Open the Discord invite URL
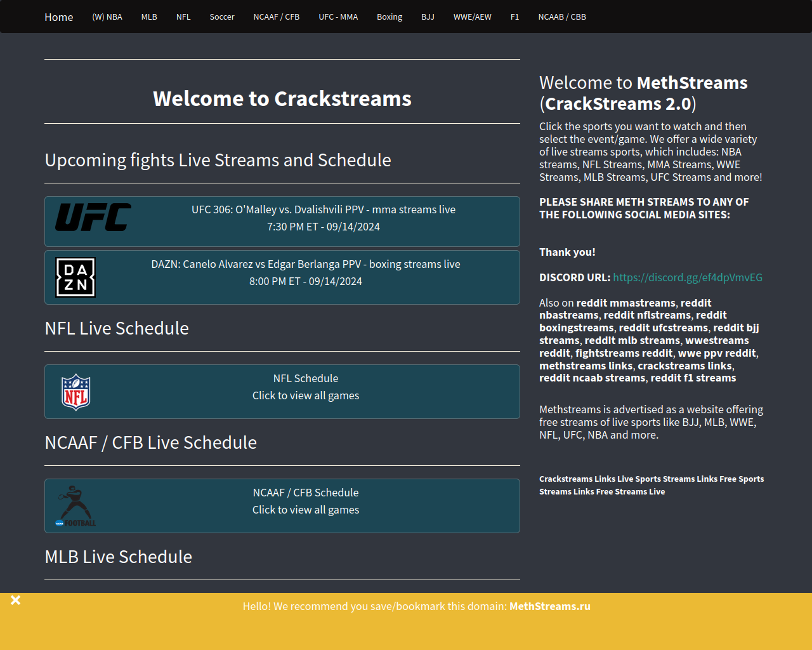 pos(688,277)
